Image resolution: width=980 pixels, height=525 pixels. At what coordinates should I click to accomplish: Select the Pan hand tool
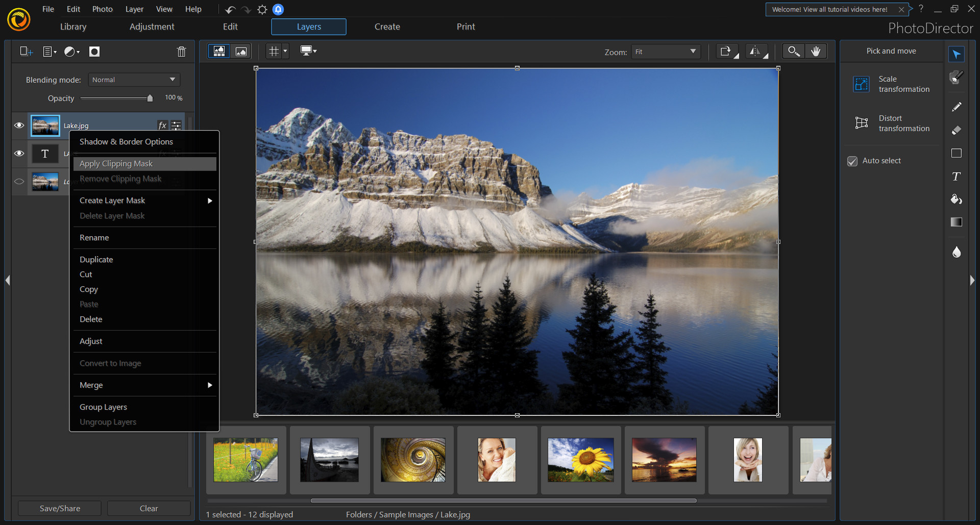(817, 51)
